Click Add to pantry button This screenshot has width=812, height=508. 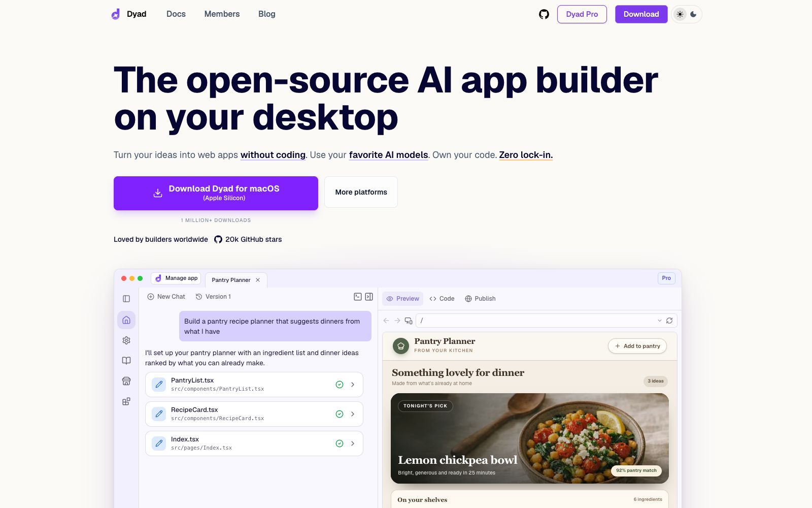[x=637, y=346]
